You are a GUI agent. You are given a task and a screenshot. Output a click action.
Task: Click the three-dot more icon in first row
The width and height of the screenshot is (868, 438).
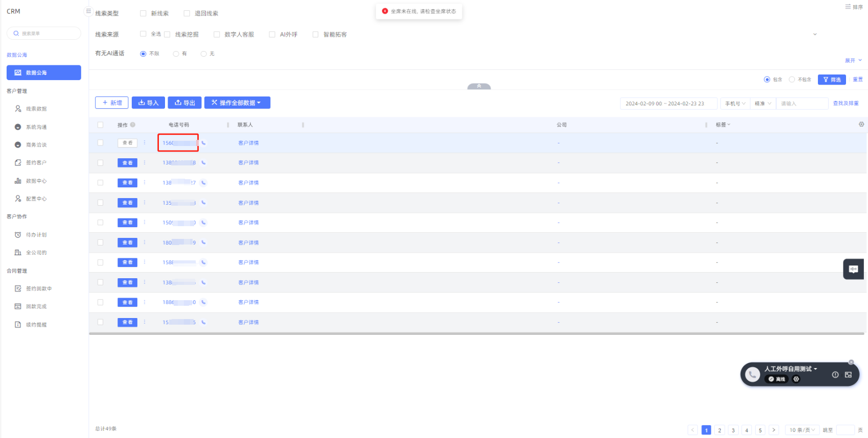145,143
